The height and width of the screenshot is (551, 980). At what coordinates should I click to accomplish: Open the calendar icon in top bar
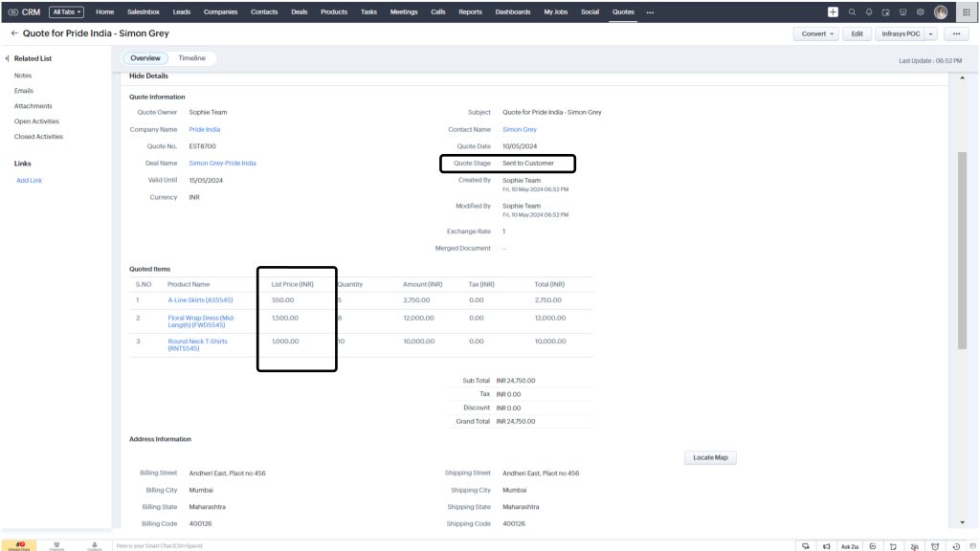[x=885, y=11]
